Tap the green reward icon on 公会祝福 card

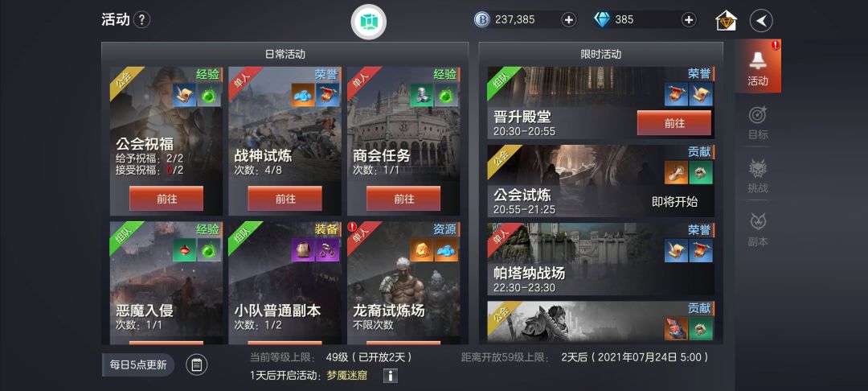tap(209, 95)
